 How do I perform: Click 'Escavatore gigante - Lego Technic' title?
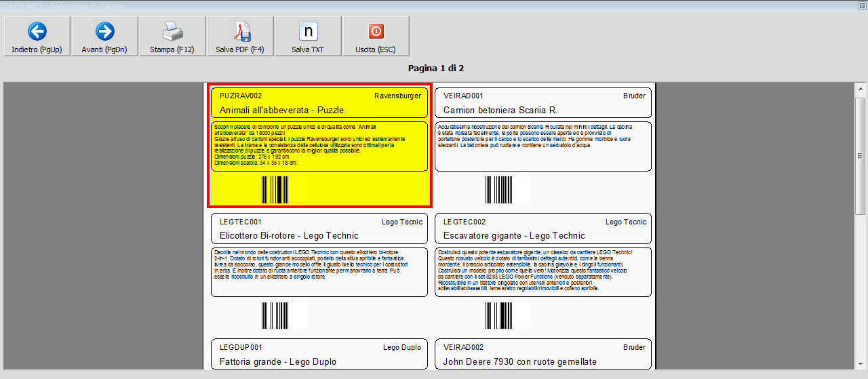[514, 236]
